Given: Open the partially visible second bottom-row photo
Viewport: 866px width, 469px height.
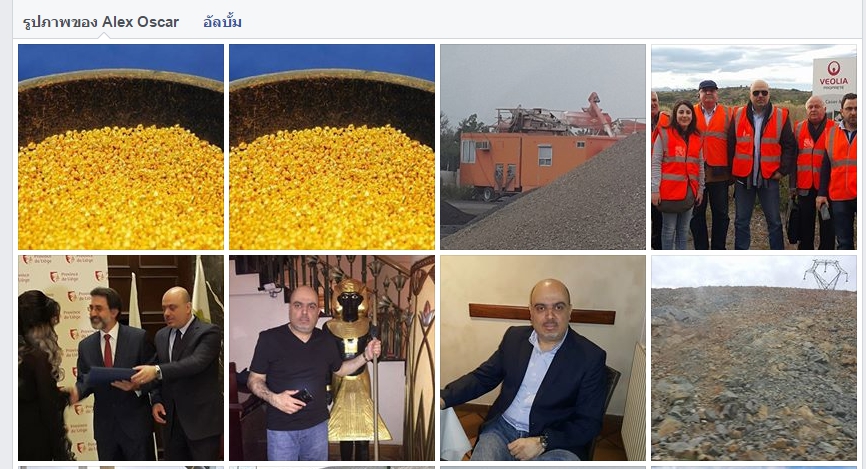Looking at the screenshot, I should pyautogui.click(x=332, y=467).
